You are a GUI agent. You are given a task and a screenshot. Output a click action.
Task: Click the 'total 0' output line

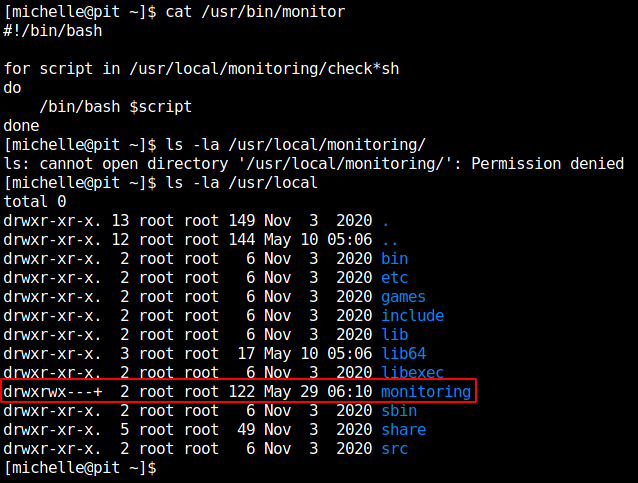click(34, 201)
